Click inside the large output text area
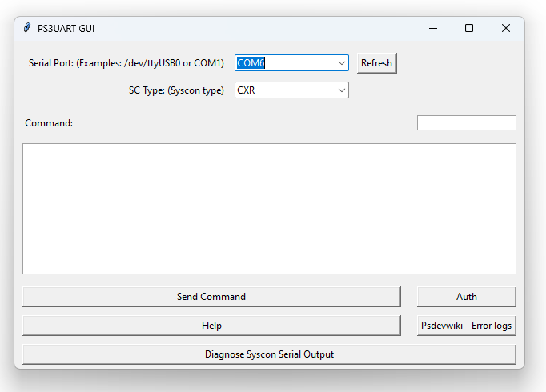The width and height of the screenshot is (546, 392). pos(269,208)
